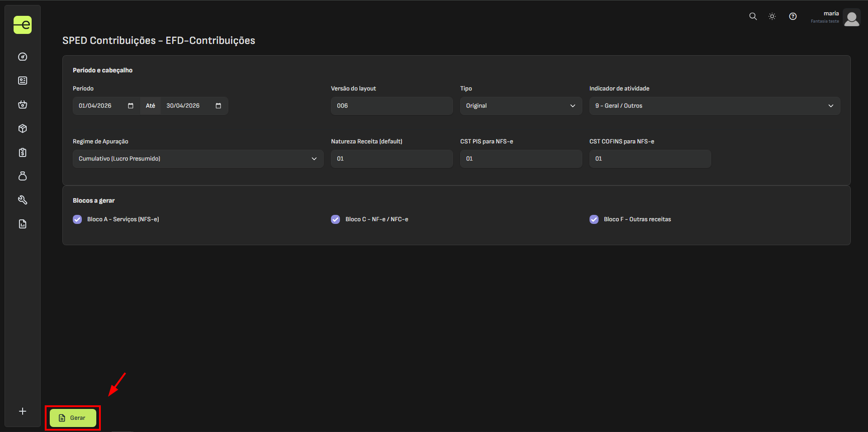Image resolution: width=868 pixels, height=432 pixels.
Task: Open the wrench tools icon in sidebar
Action: click(23, 200)
